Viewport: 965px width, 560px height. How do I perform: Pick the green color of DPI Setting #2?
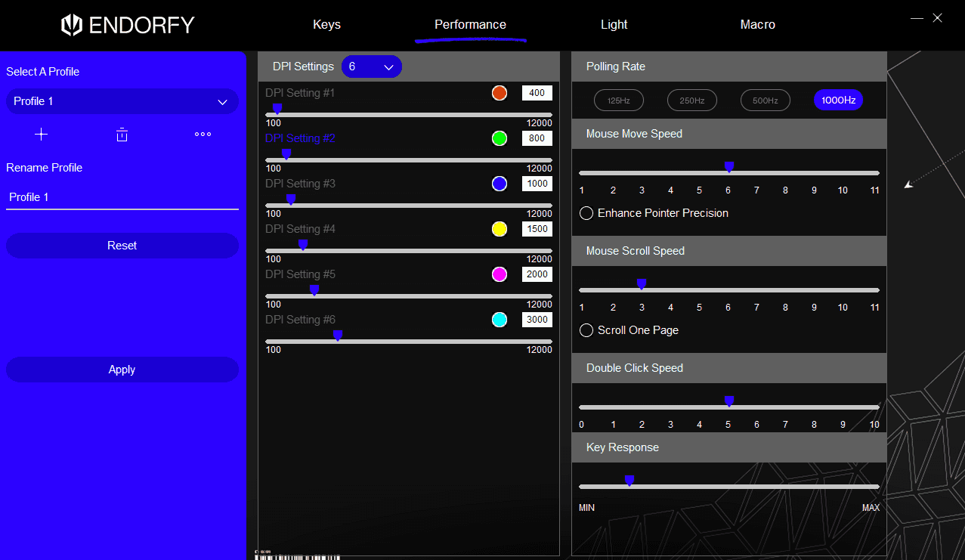500,138
